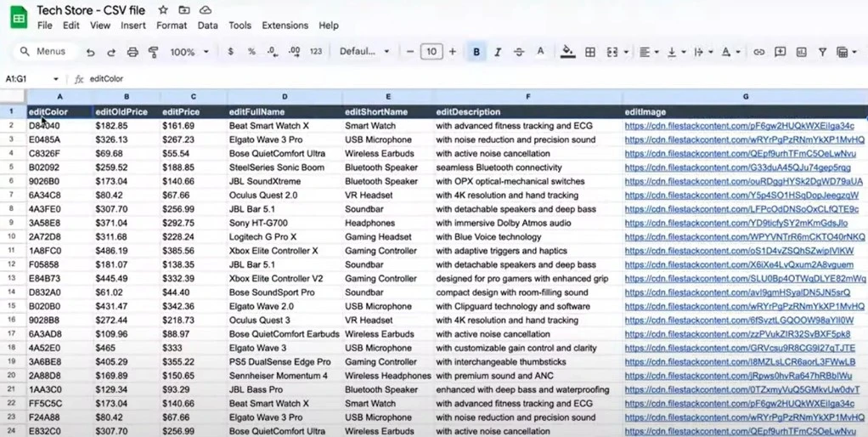868x437 pixels.
Task: Activate the paint format tool
Action: (154, 52)
